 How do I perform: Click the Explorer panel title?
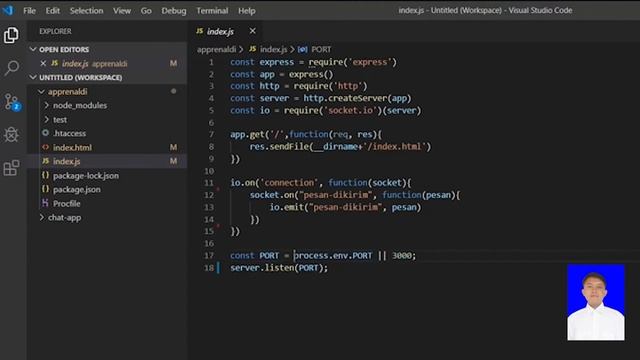(x=55, y=31)
